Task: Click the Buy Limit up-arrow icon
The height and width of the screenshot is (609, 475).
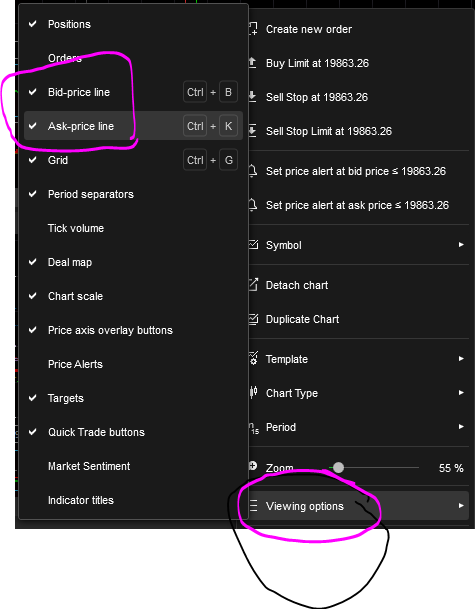Action: click(253, 63)
